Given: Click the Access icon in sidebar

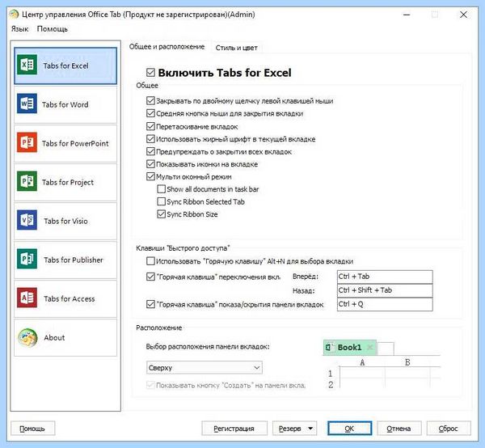Looking at the screenshot, I should coord(27,298).
